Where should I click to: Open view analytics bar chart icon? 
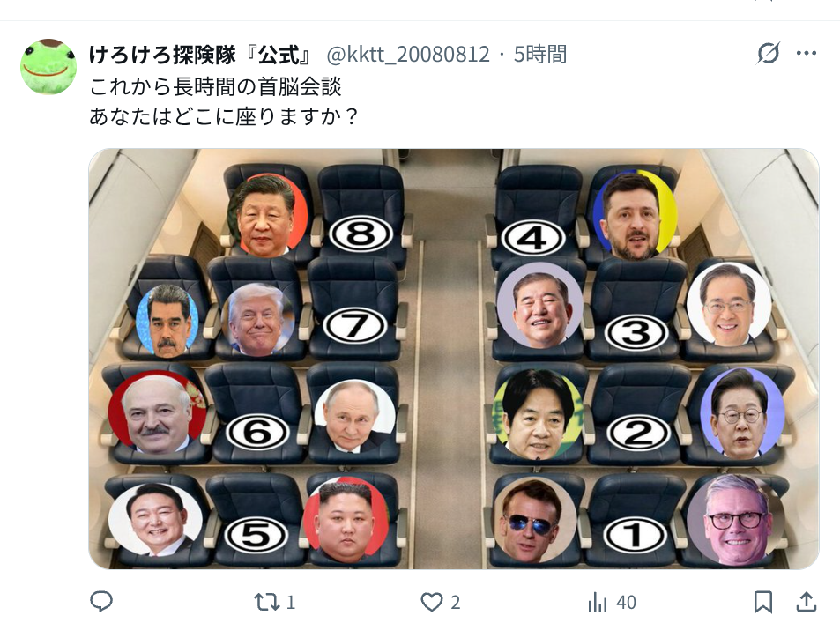(x=598, y=603)
